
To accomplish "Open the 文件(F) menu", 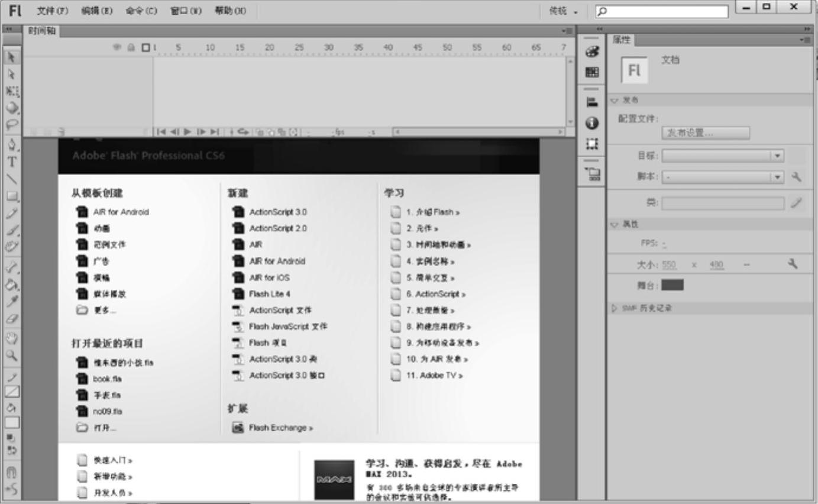I will pyautogui.click(x=52, y=10).
